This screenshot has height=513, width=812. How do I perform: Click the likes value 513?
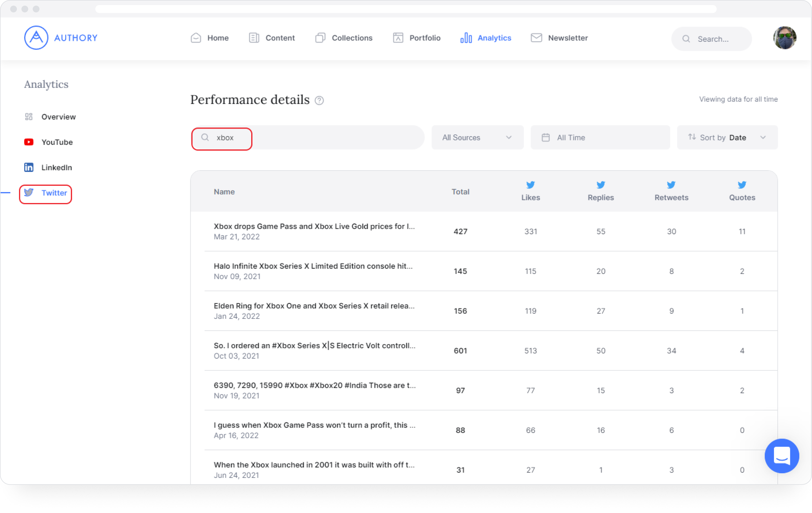coord(530,351)
